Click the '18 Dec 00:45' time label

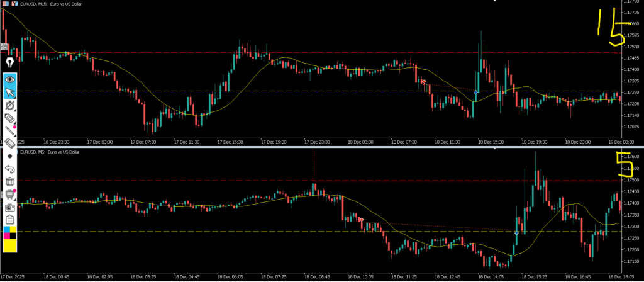tap(56, 277)
